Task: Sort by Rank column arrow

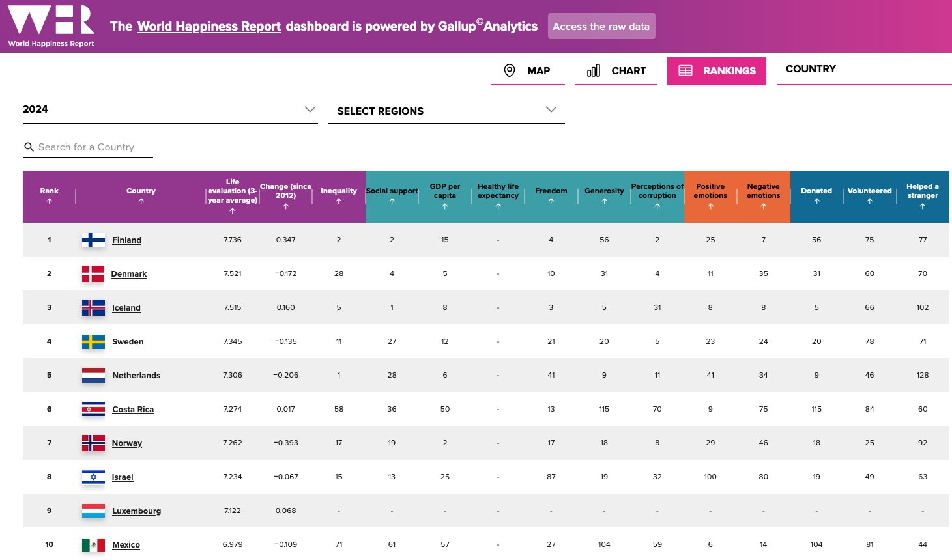Action: coord(50,202)
